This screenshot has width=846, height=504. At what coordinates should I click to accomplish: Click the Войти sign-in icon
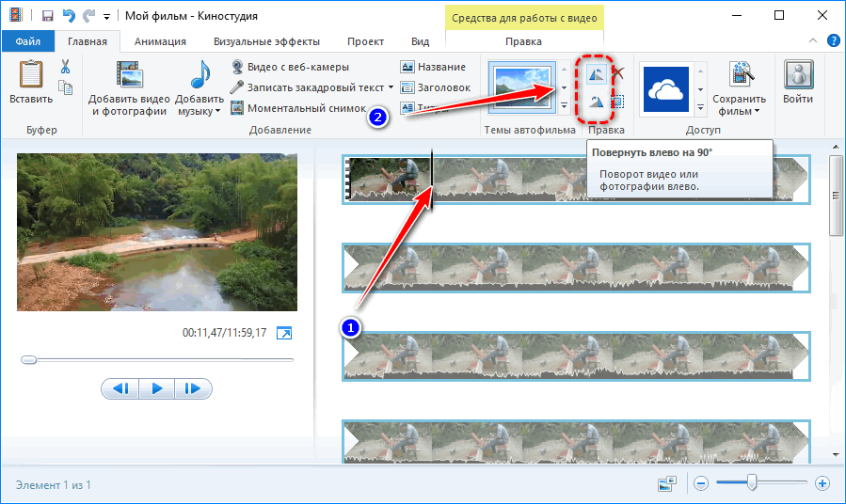798,74
